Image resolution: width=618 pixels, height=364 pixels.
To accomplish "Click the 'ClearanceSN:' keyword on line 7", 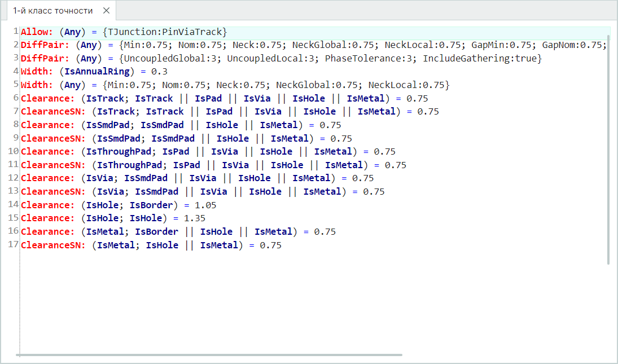I will (x=53, y=112).
